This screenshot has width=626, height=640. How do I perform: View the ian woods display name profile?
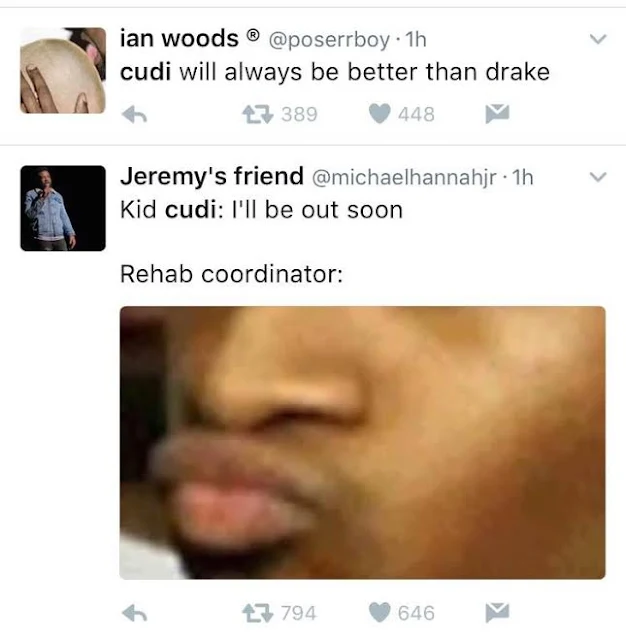(x=179, y=38)
